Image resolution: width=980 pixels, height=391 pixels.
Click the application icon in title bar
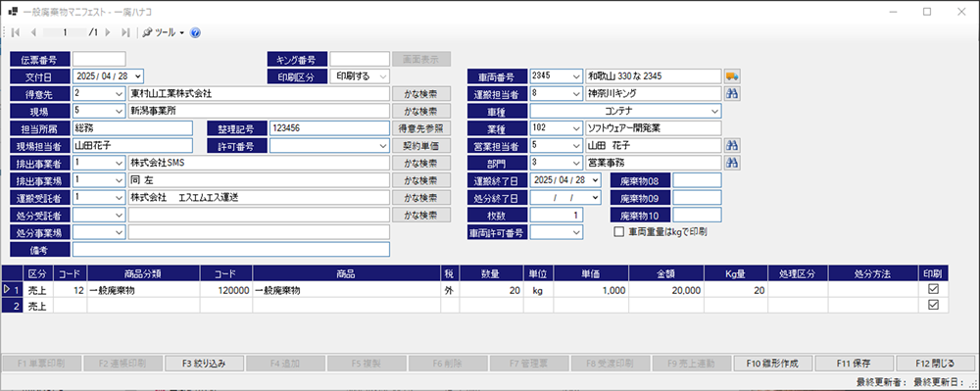(x=13, y=11)
